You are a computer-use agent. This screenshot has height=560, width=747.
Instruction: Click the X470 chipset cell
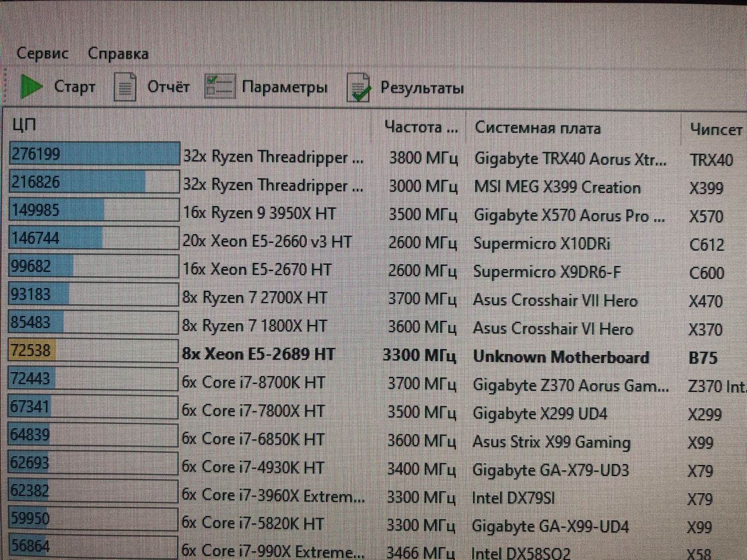[x=706, y=301]
